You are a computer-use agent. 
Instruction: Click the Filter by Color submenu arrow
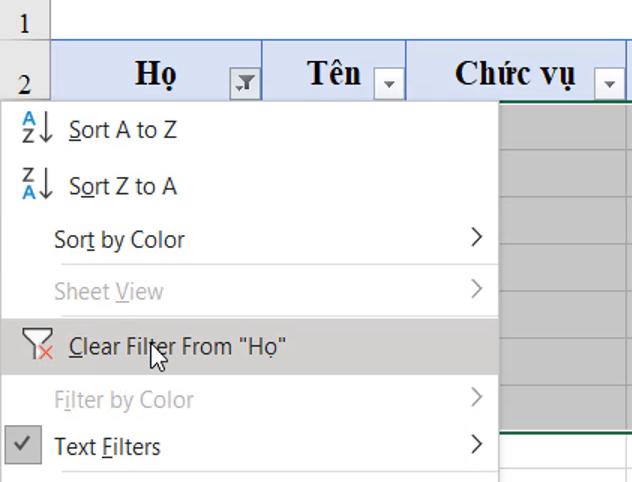click(476, 398)
